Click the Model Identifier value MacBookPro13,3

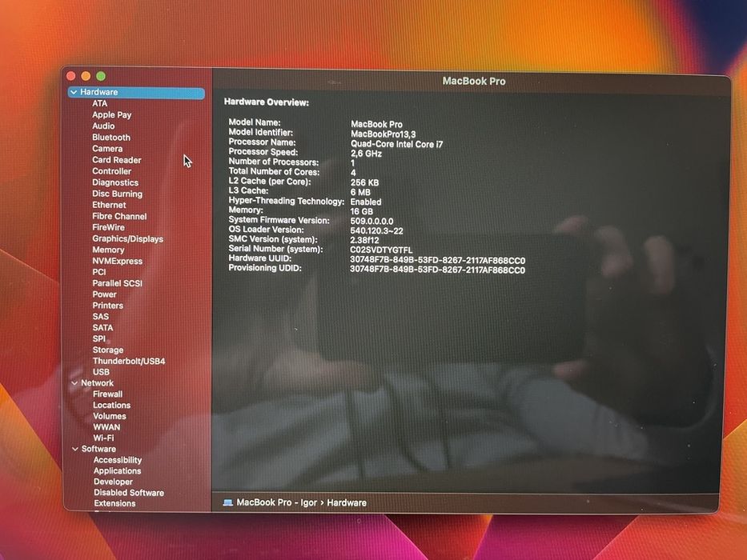tap(383, 134)
